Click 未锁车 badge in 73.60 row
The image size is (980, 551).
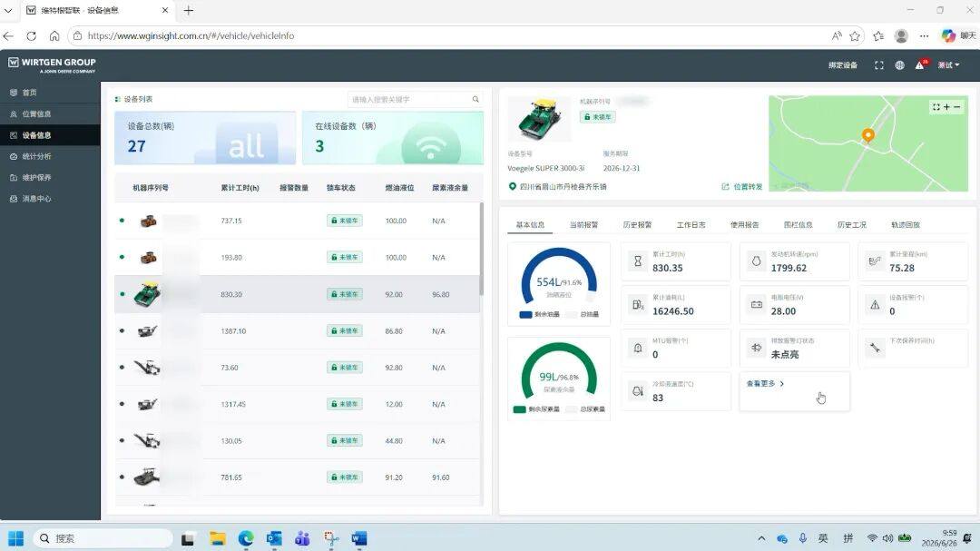[345, 368]
